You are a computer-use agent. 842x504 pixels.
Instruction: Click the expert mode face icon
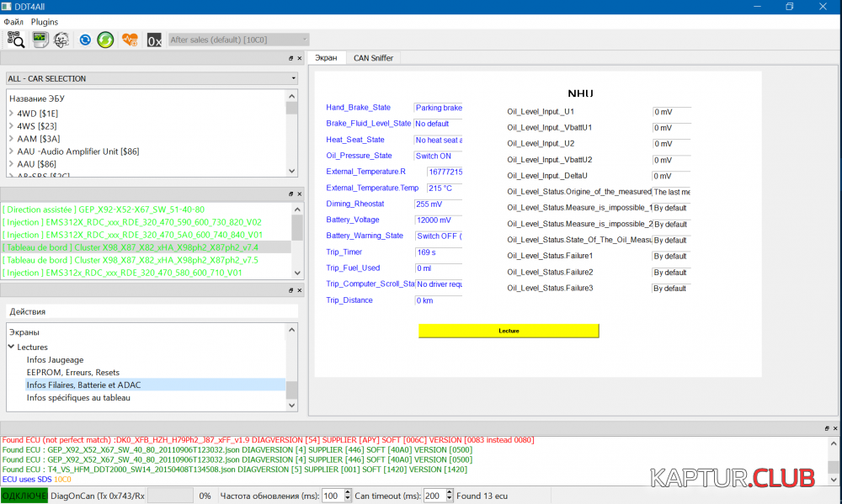(x=61, y=40)
